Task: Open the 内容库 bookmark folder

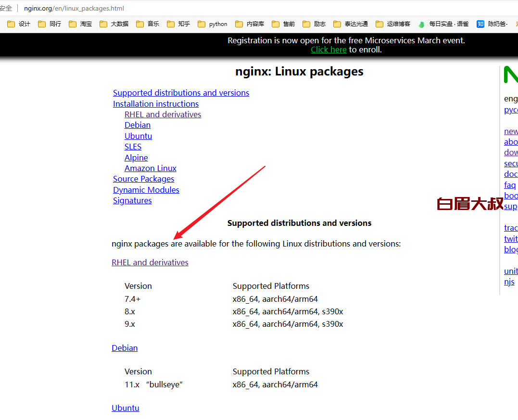Action: click(x=250, y=24)
